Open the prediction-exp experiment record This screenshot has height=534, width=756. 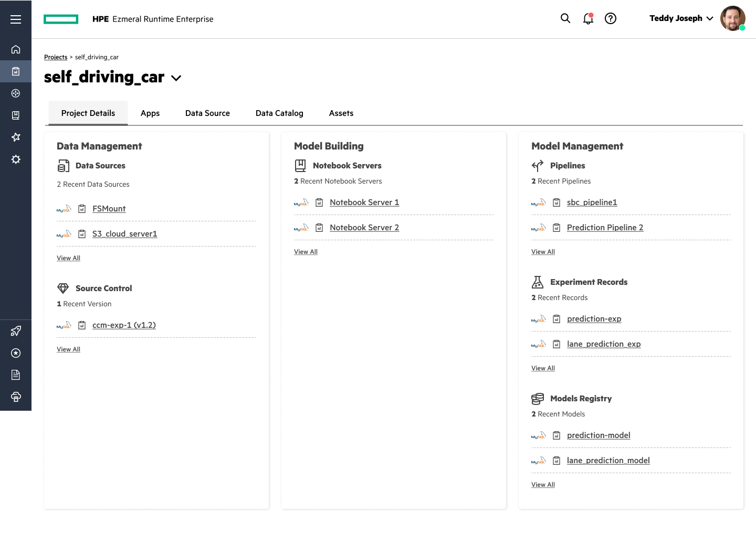(594, 319)
